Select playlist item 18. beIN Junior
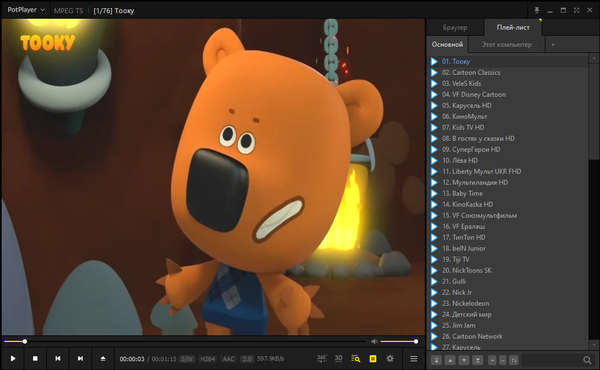 pos(508,248)
